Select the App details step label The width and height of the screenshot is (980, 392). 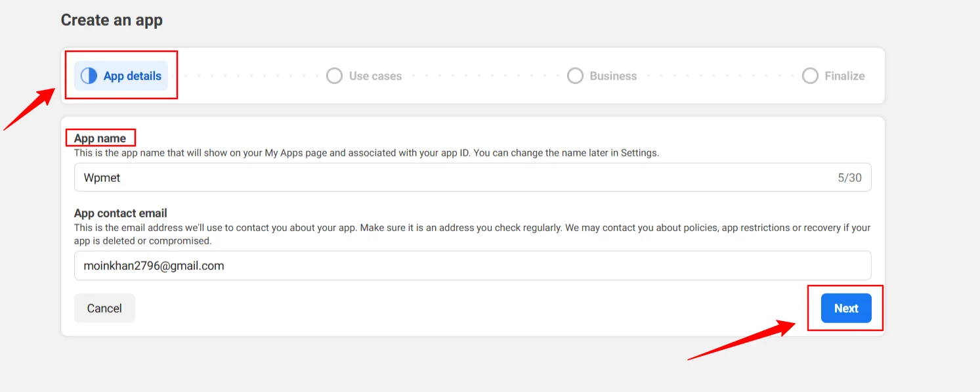pyautogui.click(x=133, y=76)
